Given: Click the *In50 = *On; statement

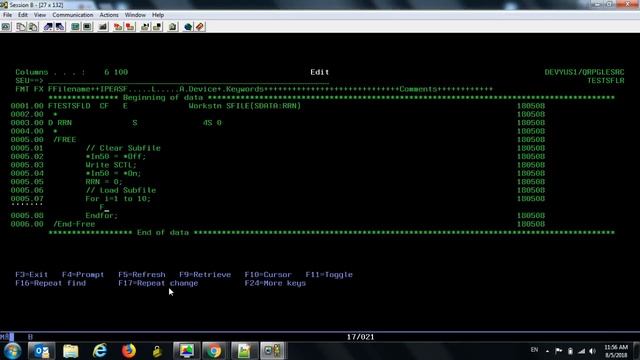Looking at the screenshot, I should (113, 173).
